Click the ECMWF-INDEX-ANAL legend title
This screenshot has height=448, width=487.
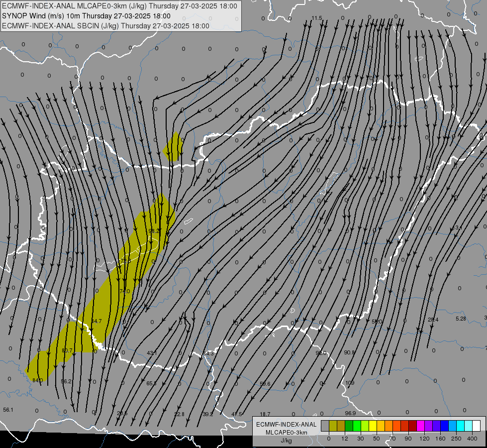pyautogui.click(x=287, y=425)
